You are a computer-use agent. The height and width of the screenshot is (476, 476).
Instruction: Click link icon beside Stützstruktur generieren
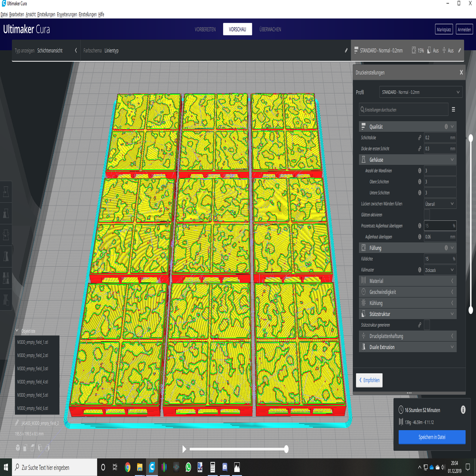(x=420, y=325)
